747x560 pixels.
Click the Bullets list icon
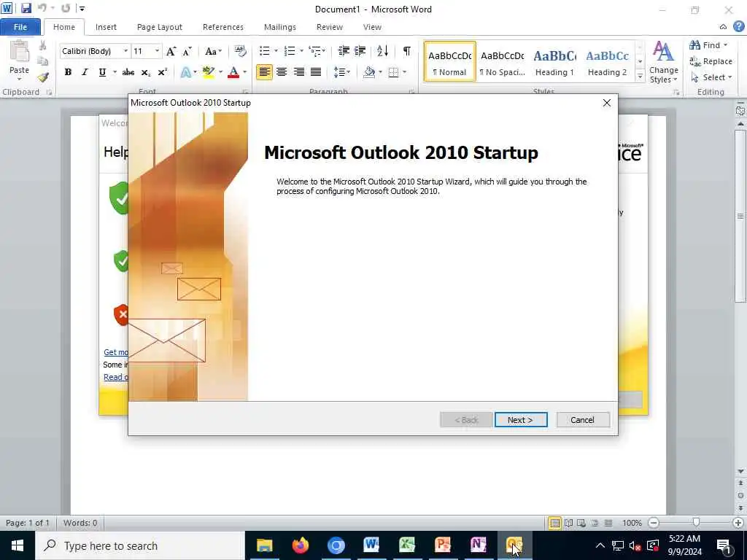coord(265,51)
